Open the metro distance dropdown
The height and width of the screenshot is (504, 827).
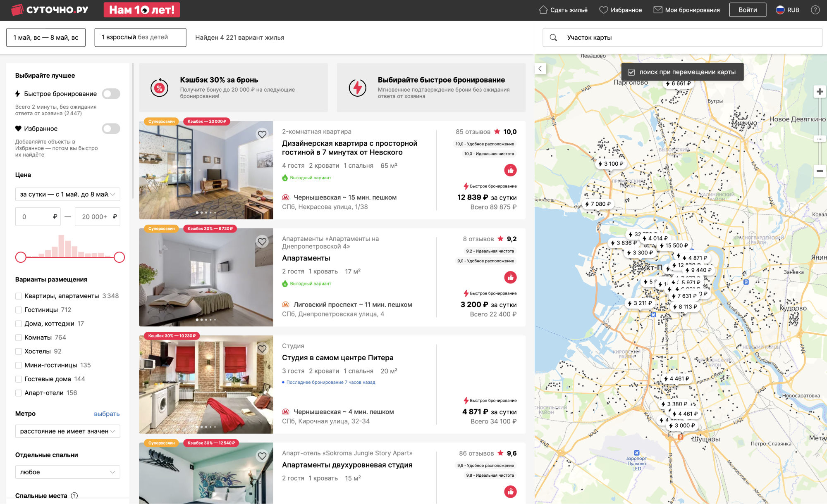[x=68, y=431]
